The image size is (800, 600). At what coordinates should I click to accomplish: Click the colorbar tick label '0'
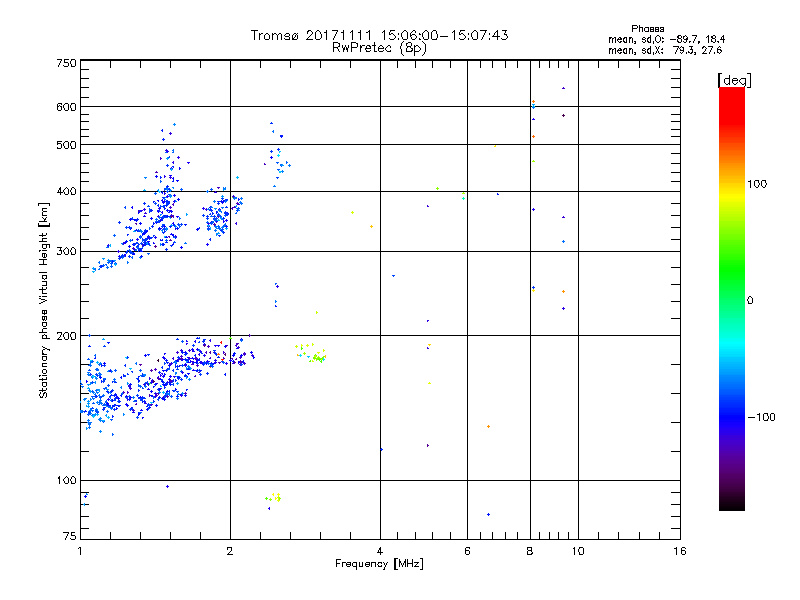point(750,301)
